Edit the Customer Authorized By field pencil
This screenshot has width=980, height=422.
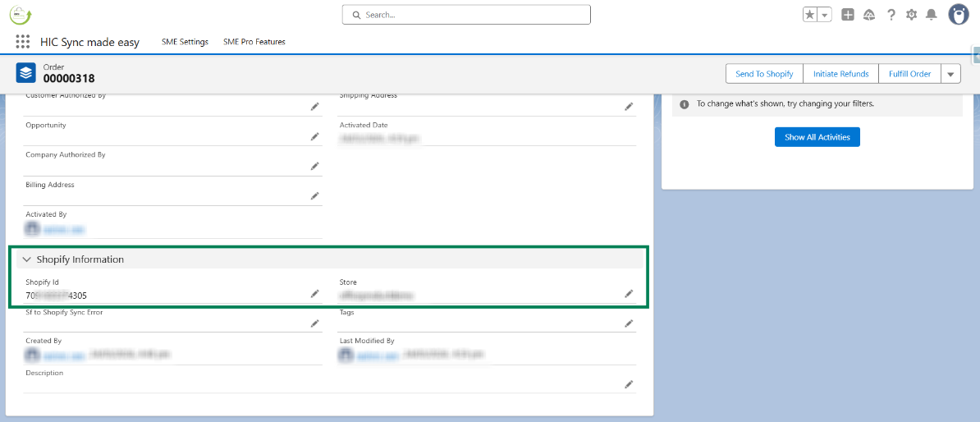(x=315, y=107)
